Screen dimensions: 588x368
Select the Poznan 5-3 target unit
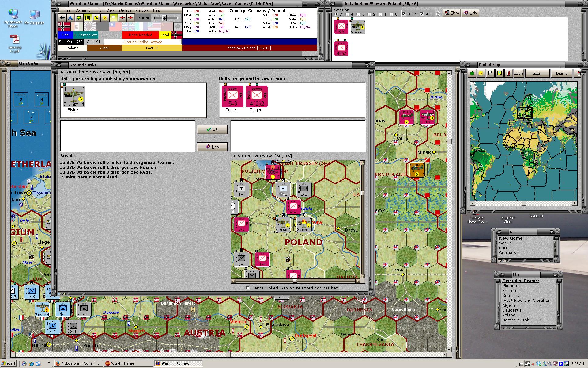[x=232, y=97]
